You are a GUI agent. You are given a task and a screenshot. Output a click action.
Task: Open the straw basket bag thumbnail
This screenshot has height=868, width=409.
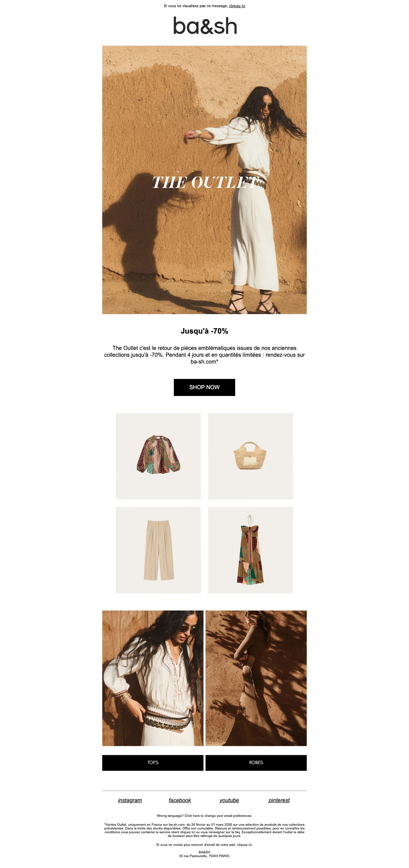click(x=251, y=456)
